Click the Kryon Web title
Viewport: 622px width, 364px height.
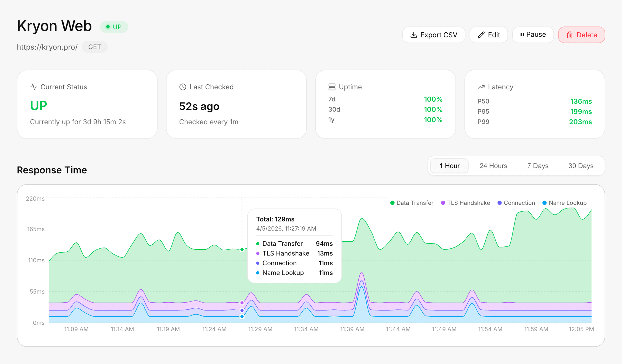[54, 26]
